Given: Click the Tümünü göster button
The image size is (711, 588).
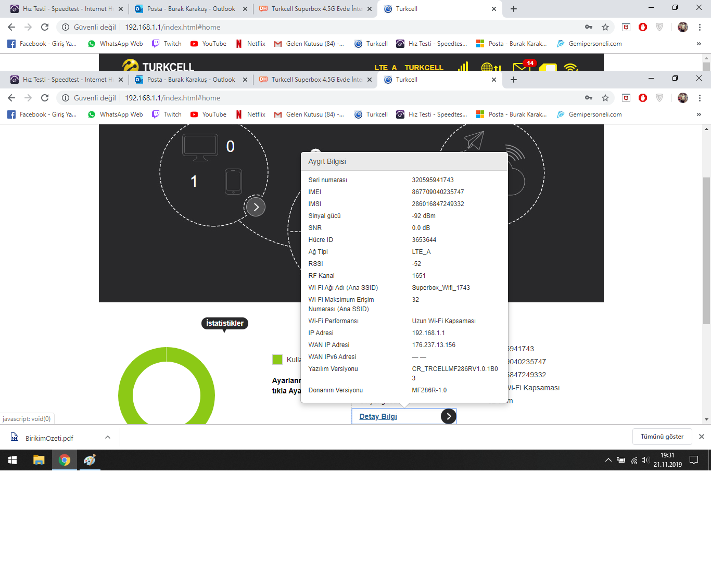Looking at the screenshot, I should [662, 437].
